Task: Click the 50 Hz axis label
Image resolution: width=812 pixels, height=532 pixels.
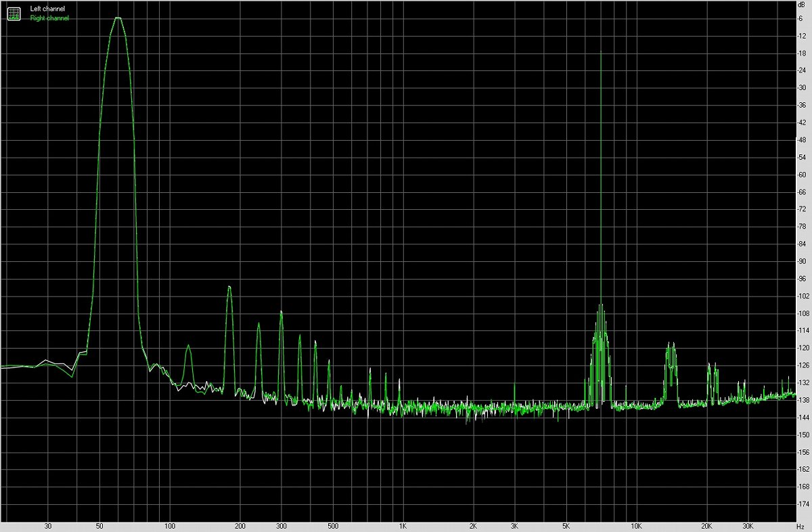Action: pos(99,526)
